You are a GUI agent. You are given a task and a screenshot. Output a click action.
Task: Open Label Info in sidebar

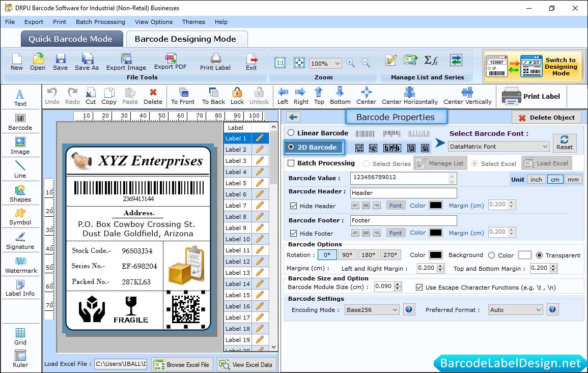pyautogui.click(x=20, y=289)
